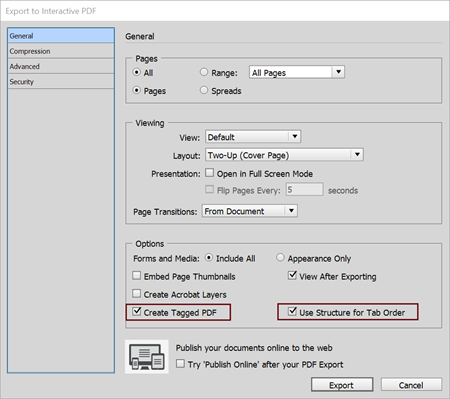Open the Security settings category
450x399 pixels.
[x=61, y=82]
